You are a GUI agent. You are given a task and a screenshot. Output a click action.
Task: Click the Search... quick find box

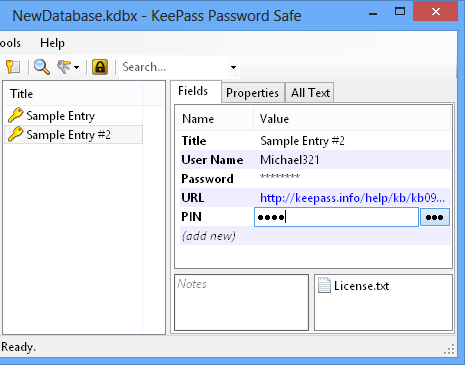click(x=174, y=67)
